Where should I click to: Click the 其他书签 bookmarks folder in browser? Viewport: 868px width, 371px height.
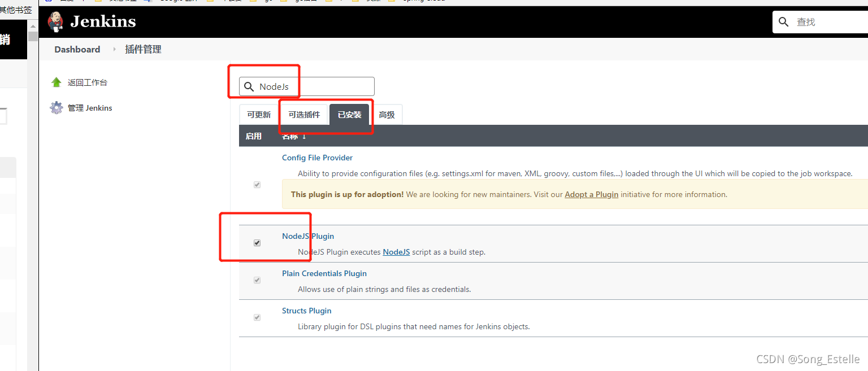coord(16,10)
